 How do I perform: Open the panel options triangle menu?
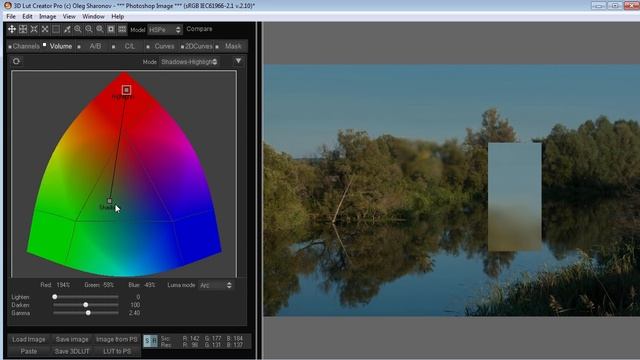238,61
